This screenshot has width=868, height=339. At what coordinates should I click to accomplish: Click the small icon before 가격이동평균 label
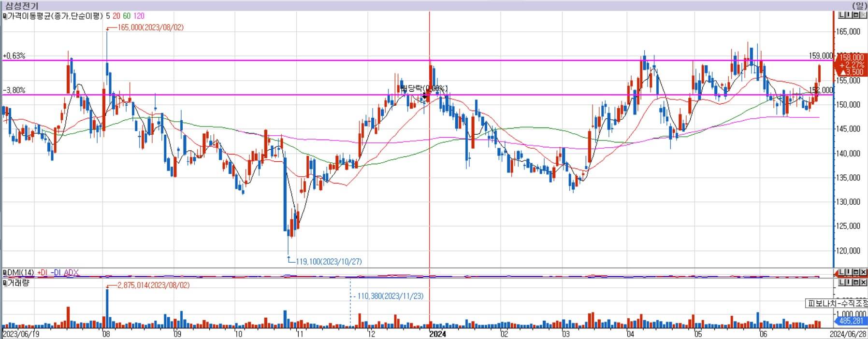tap(5, 16)
